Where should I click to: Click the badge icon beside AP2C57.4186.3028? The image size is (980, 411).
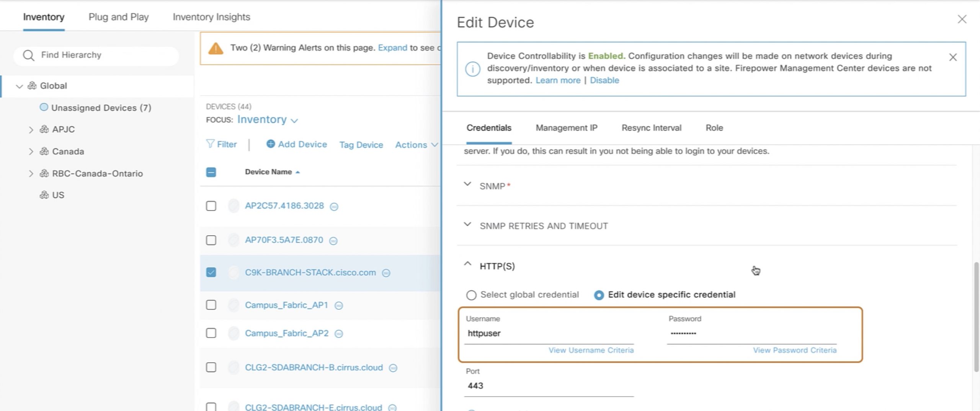pyautogui.click(x=334, y=207)
